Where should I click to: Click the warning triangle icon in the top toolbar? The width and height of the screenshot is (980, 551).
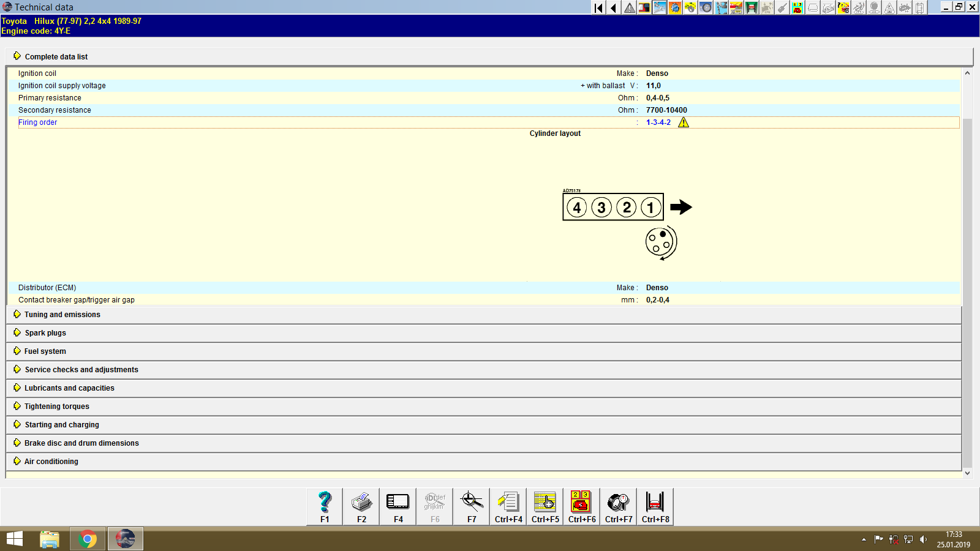tap(628, 8)
